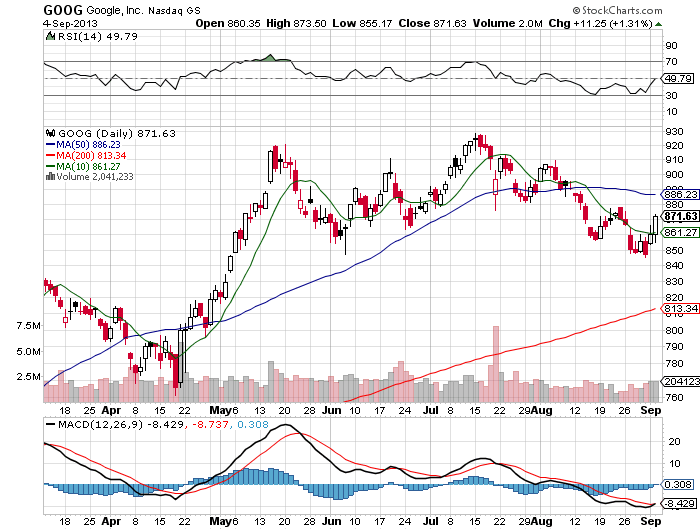Click the 861.27 MA(10) price tag
This screenshot has height=530, width=700.
(680, 232)
